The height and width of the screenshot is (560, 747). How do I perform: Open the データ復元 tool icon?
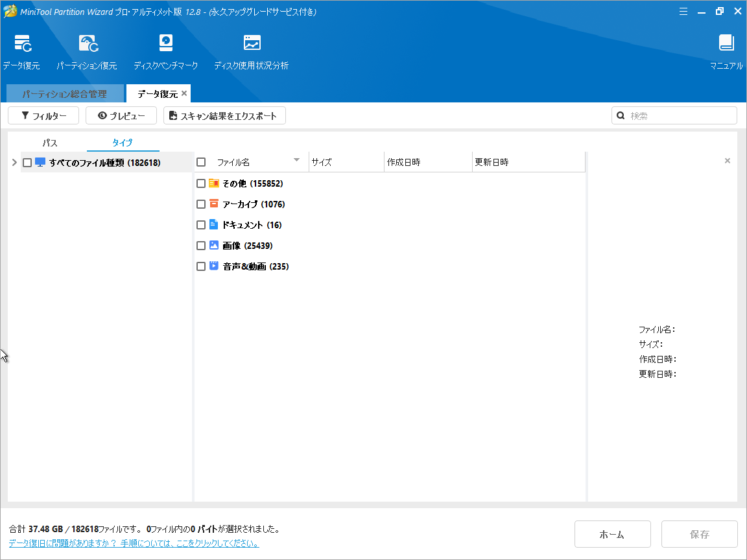coord(23,43)
